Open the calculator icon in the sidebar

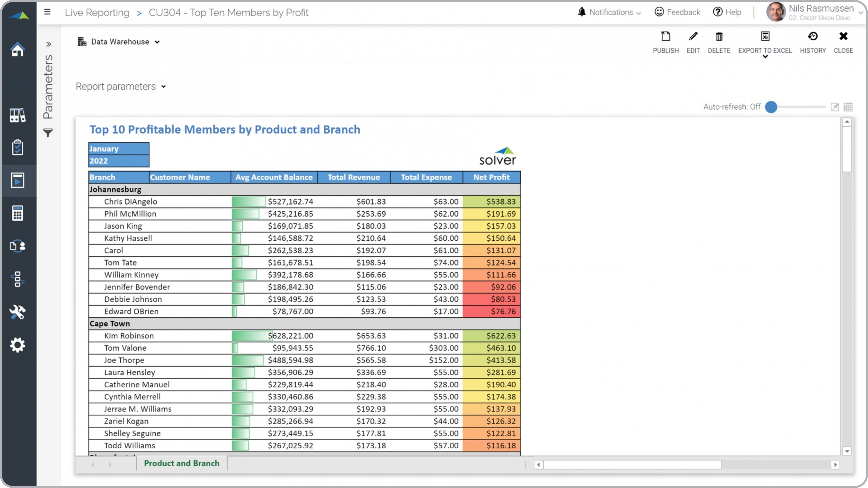pyautogui.click(x=18, y=213)
